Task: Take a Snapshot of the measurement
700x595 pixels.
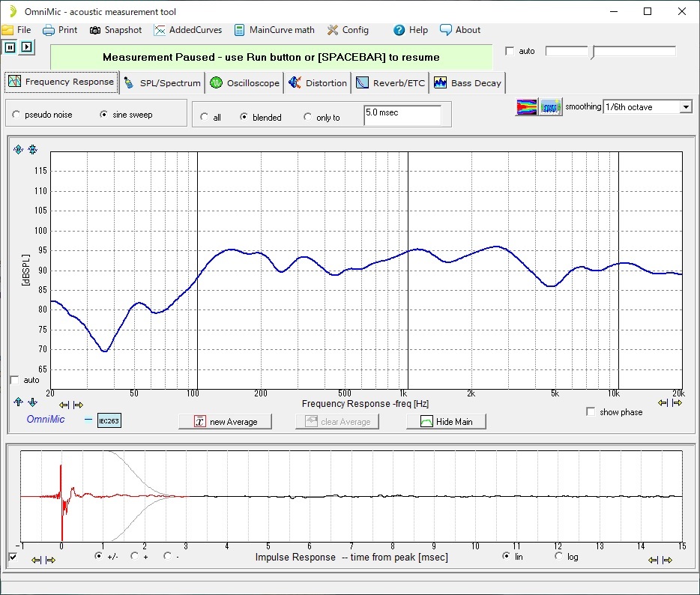Action: (x=115, y=30)
